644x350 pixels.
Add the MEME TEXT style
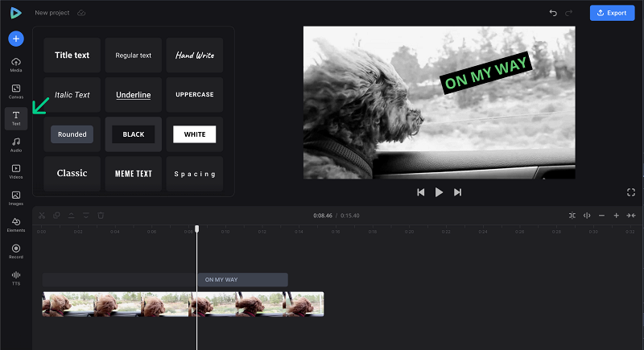coord(134,174)
